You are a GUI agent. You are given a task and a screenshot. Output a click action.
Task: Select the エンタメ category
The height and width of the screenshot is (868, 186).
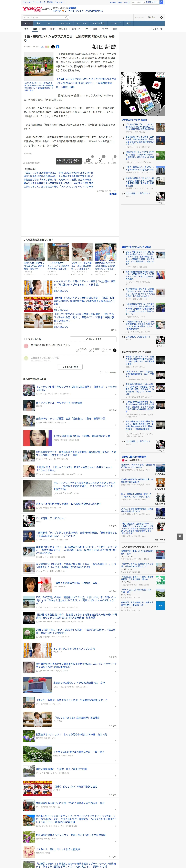(63, 29)
